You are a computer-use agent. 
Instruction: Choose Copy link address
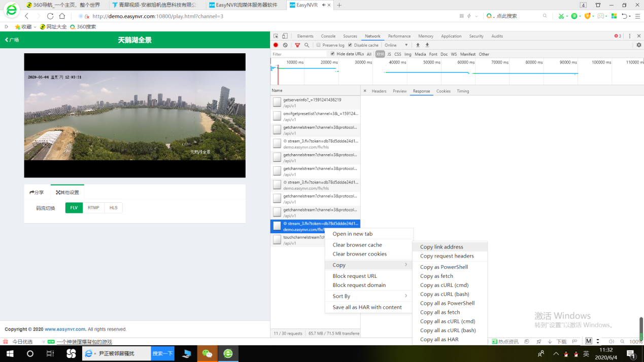coord(450,247)
